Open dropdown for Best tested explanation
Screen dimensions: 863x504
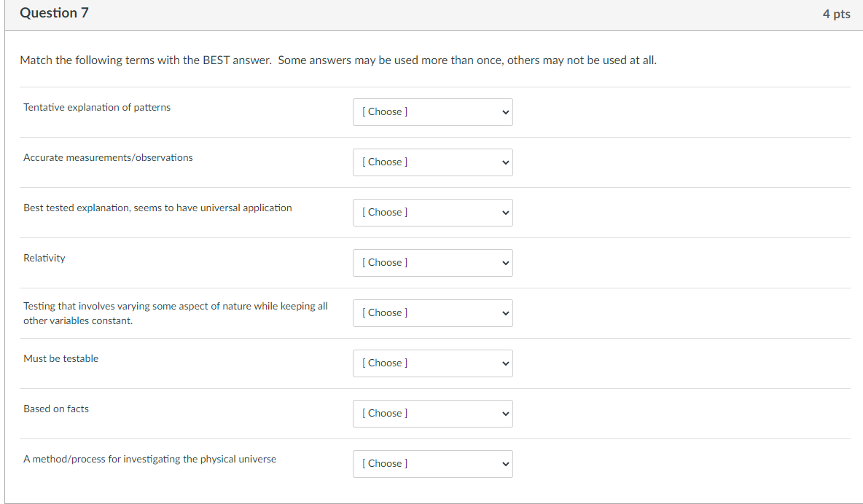(x=433, y=213)
